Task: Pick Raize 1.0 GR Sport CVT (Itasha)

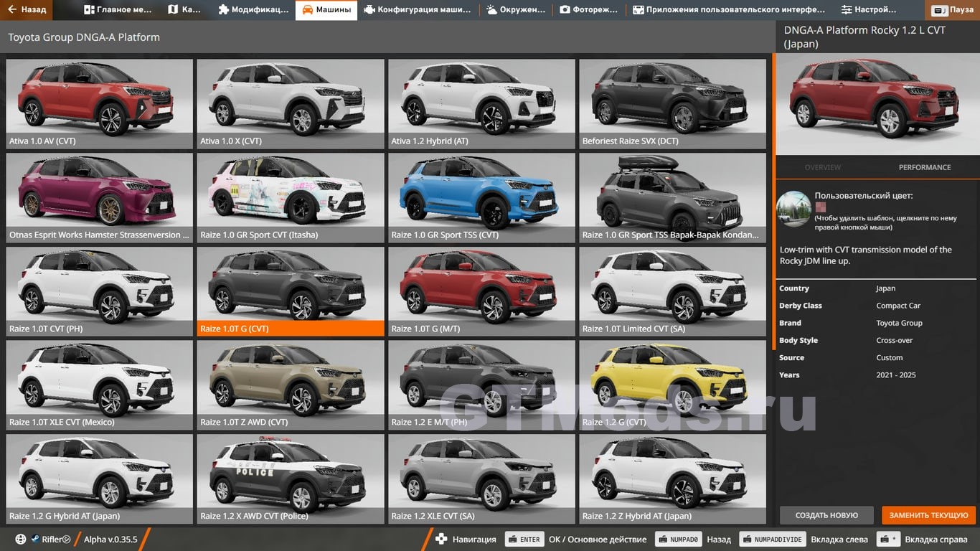Action: [291, 197]
